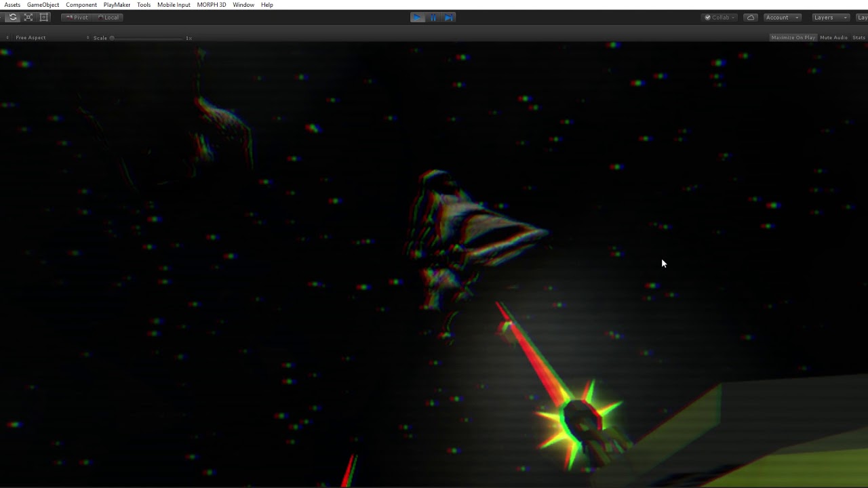Image resolution: width=868 pixels, height=488 pixels.
Task: Select the Rotate tool in toolbar
Action: tap(13, 18)
